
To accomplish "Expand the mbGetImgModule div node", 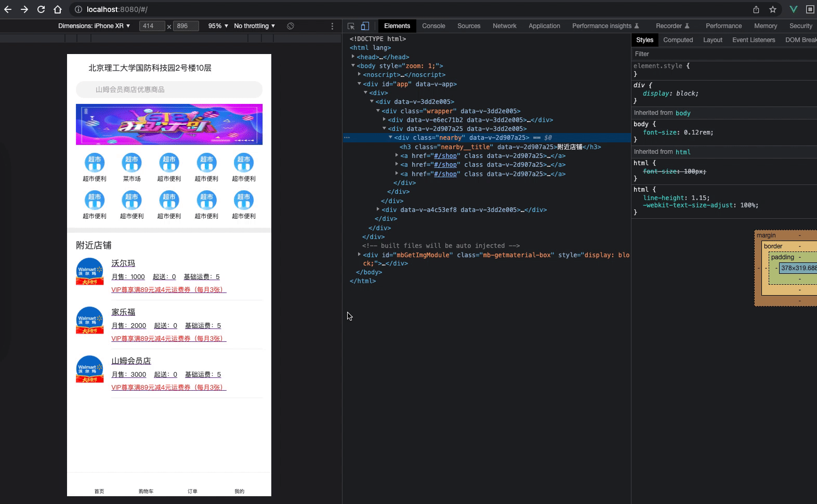I will pyautogui.click(x=359, y=255).
